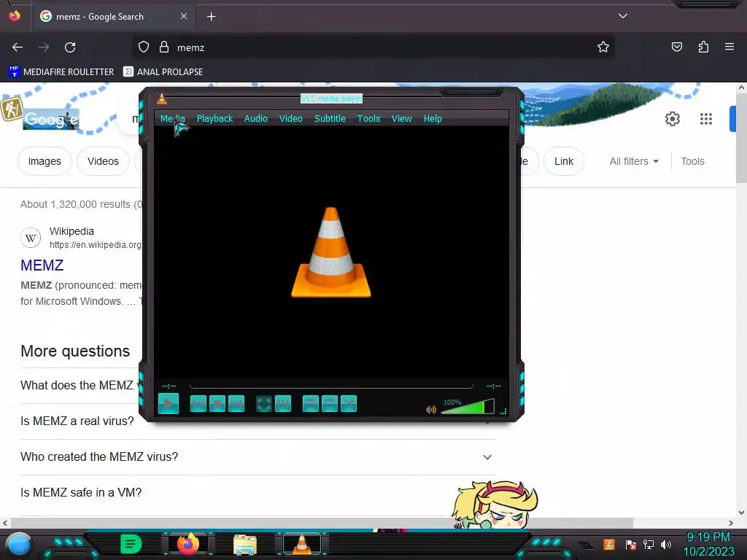Click VLC's previous media button
This screenshot has height=560, width=747.
198,404
